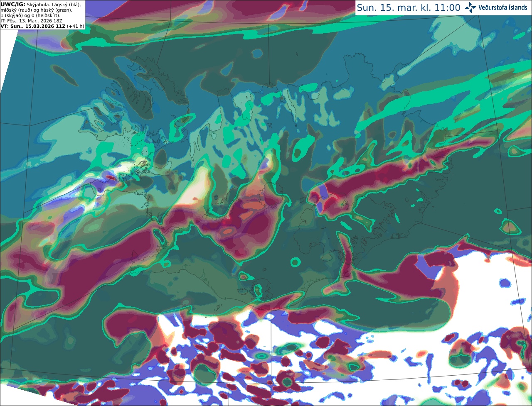The image size is (532, 406).
Task: Click the "miðský (rauð) og háský (græn)." line
Action: click(x=36, y=10)
